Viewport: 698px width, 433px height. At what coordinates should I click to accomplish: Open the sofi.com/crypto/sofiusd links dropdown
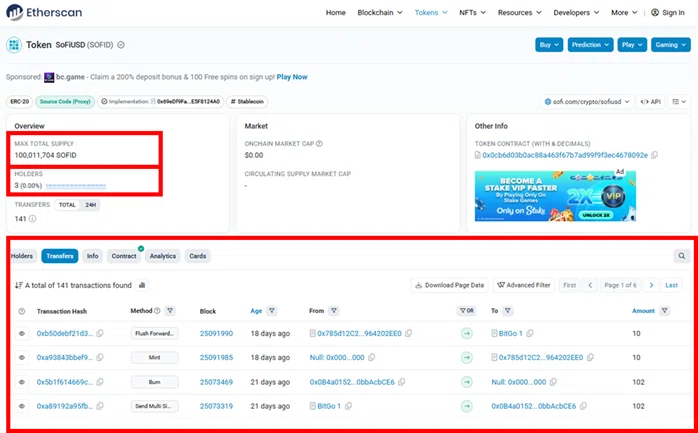click(x=587, y=101)
